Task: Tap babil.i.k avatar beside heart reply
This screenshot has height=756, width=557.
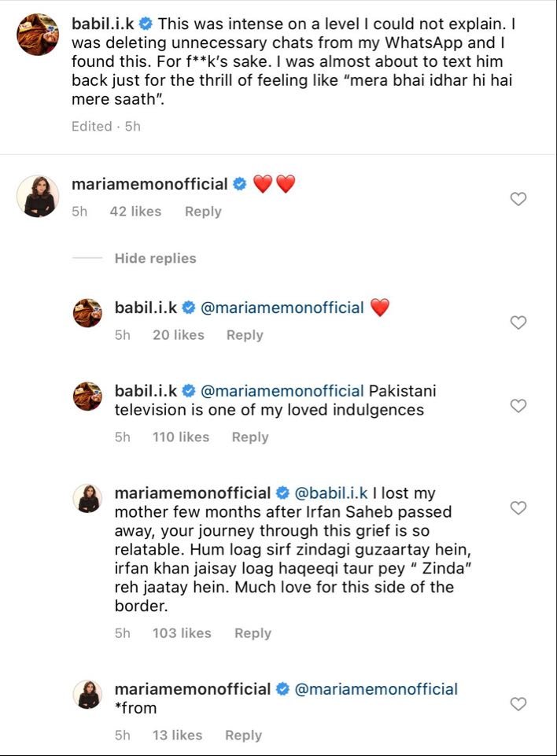Action: click(87, 313)
